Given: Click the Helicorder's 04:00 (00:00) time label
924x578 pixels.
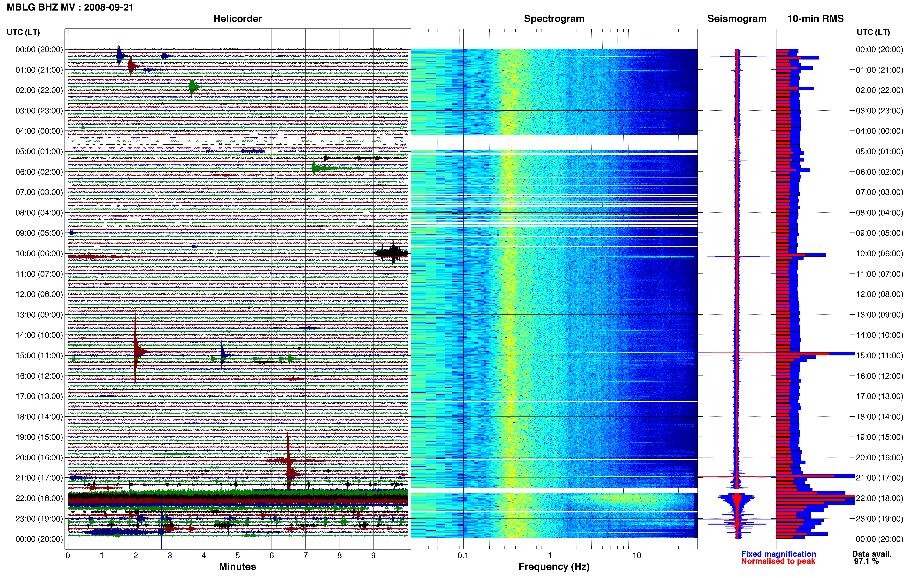Looking at the screenshot, I should 39,131.
